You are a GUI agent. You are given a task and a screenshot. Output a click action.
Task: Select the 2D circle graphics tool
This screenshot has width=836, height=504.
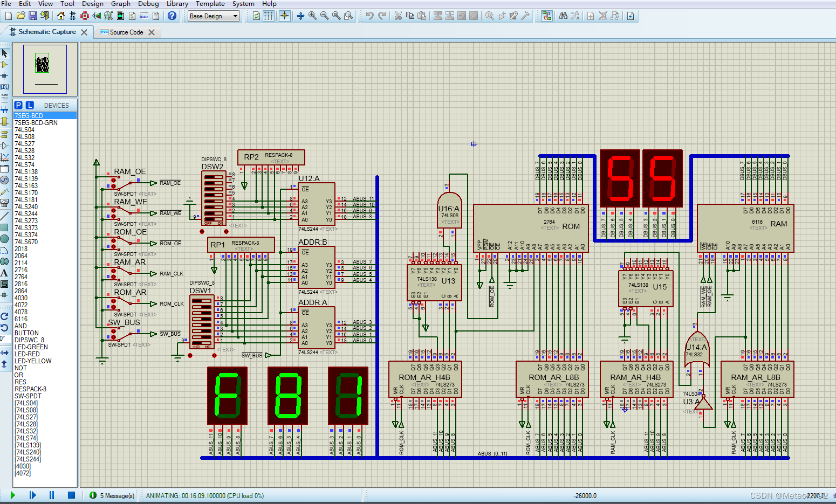coord(4,238)
